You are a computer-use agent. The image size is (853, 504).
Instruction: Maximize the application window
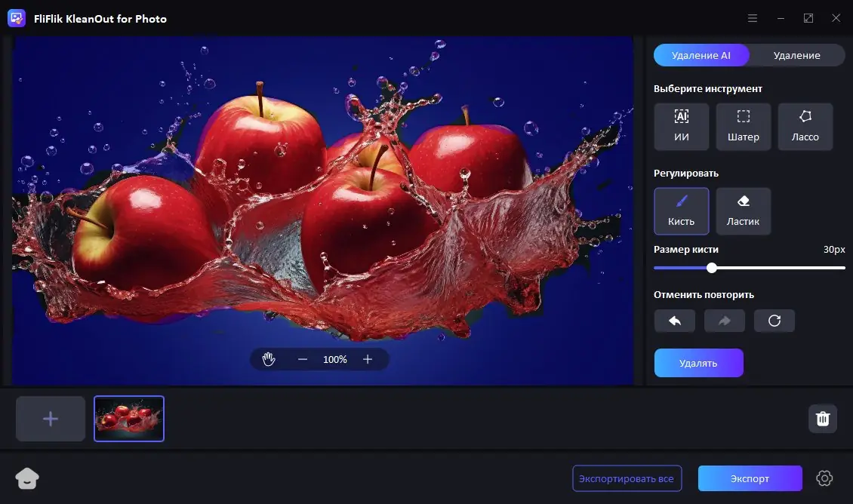(x=808, y=19)
